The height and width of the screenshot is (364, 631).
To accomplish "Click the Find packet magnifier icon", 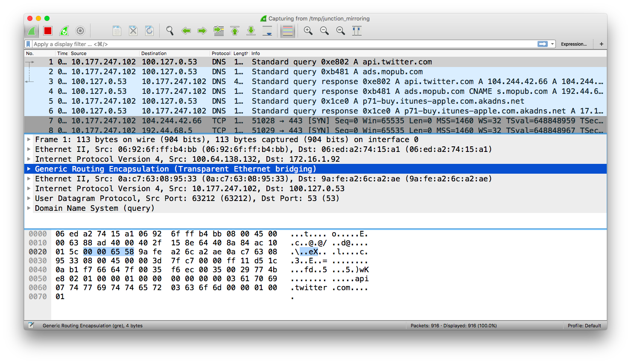I will pyautogui.click(x=170, y=31).
